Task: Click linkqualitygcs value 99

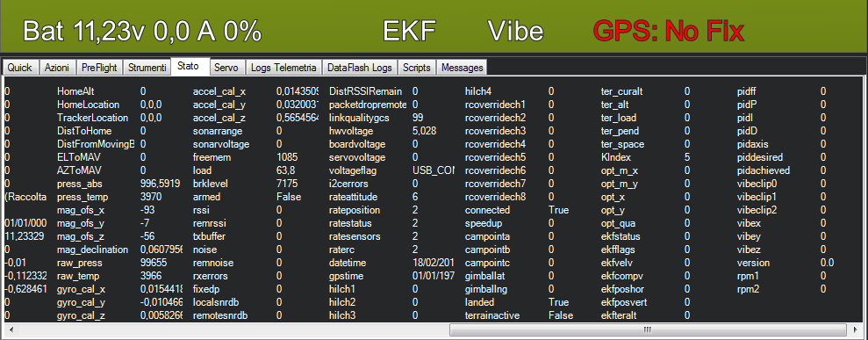Action: (x=418, y=118)
